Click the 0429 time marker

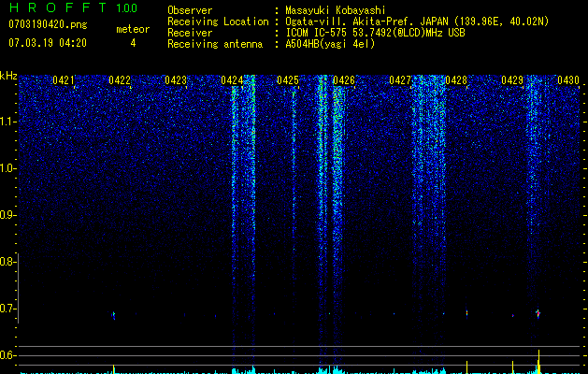click(512, 80)
